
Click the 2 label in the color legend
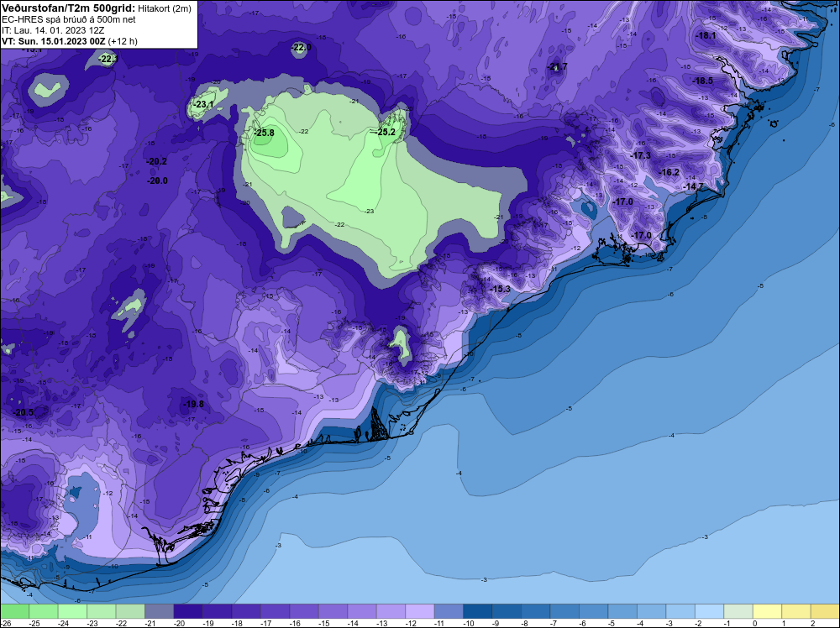(x=812, y=623)
